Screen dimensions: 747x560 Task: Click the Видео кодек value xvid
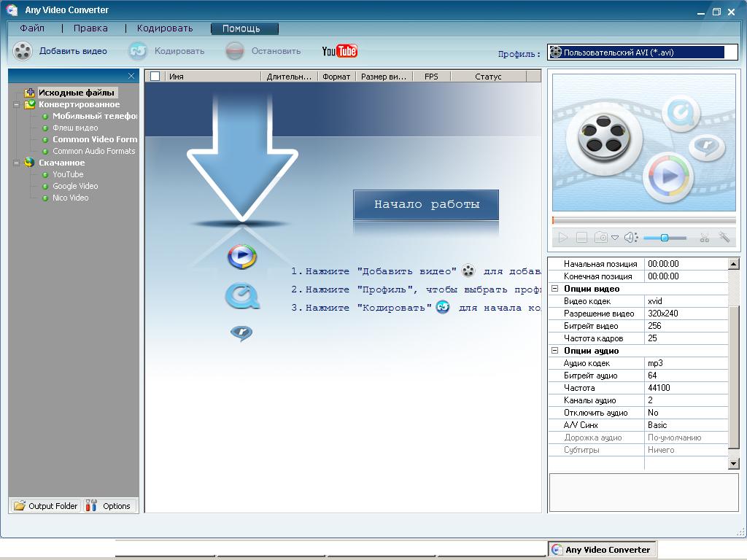[x=686, y=301]
